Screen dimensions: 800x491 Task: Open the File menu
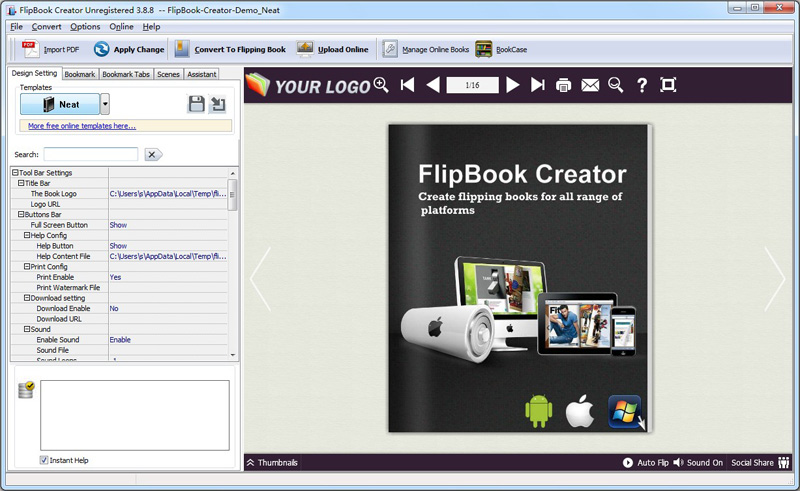[x=16, y=27]
